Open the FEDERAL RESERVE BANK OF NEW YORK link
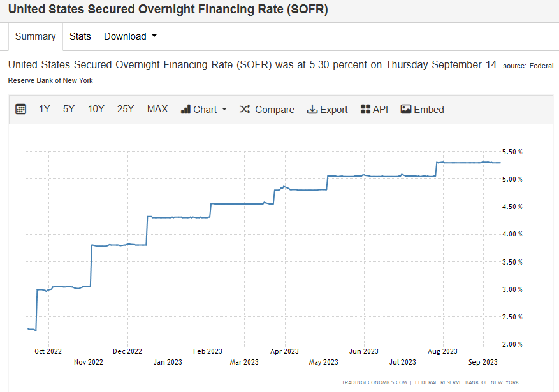The height and width of the screenshot is (392, 559). click(x=467, y=382)
